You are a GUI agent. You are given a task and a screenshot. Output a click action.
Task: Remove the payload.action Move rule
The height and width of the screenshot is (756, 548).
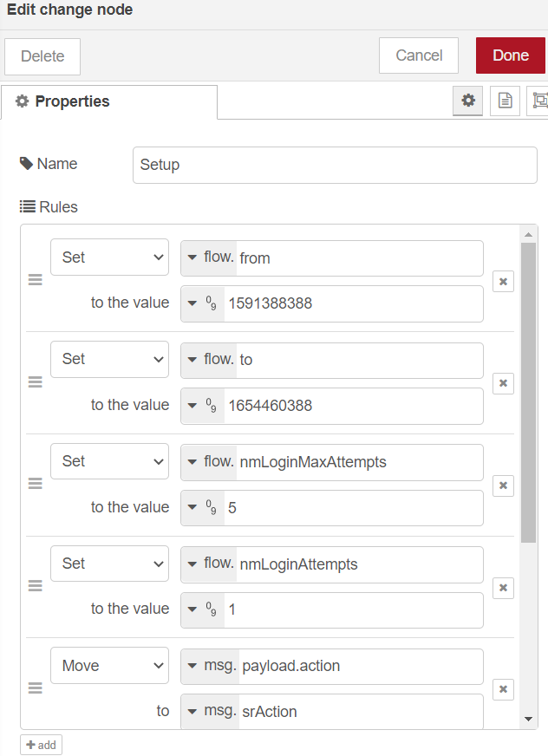503,689
